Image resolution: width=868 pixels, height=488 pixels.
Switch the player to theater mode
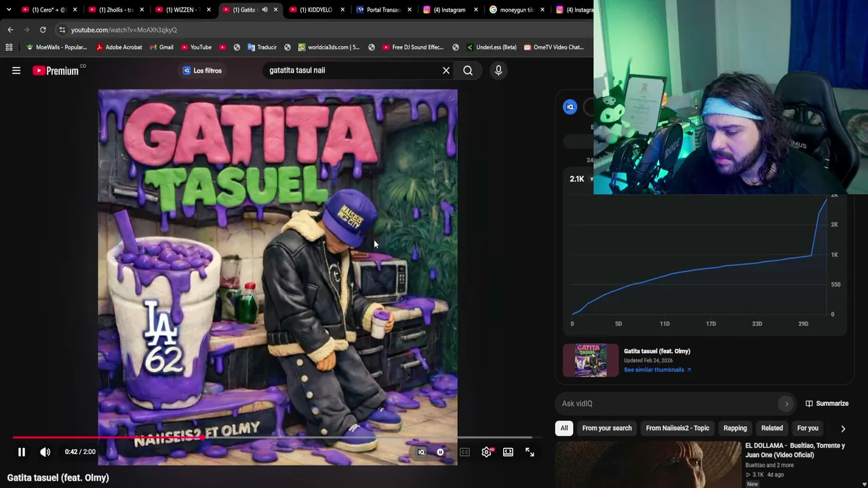pyautogui.click(x=508, y=452)
